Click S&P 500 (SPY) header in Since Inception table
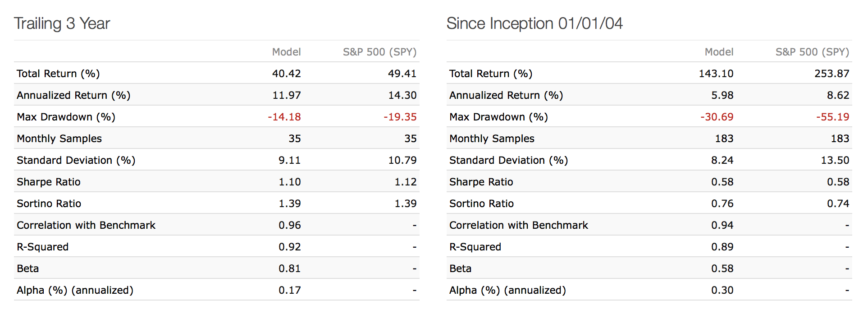 812,52
